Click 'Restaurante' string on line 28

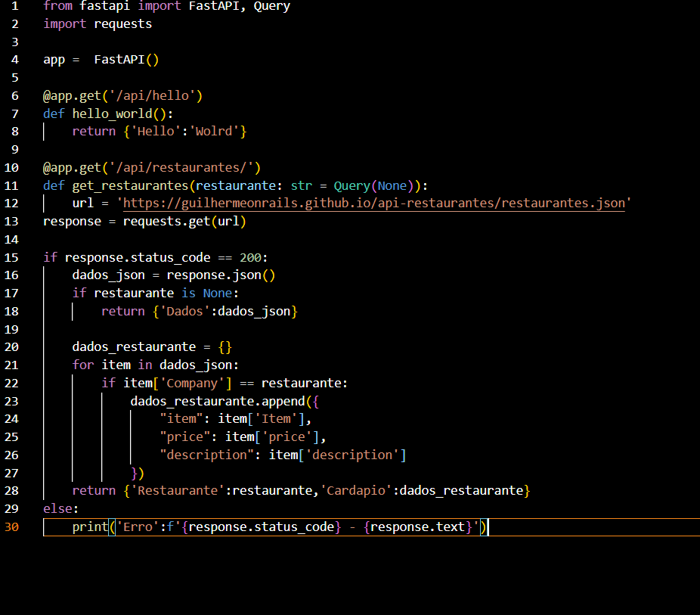(x=178, y=491)
